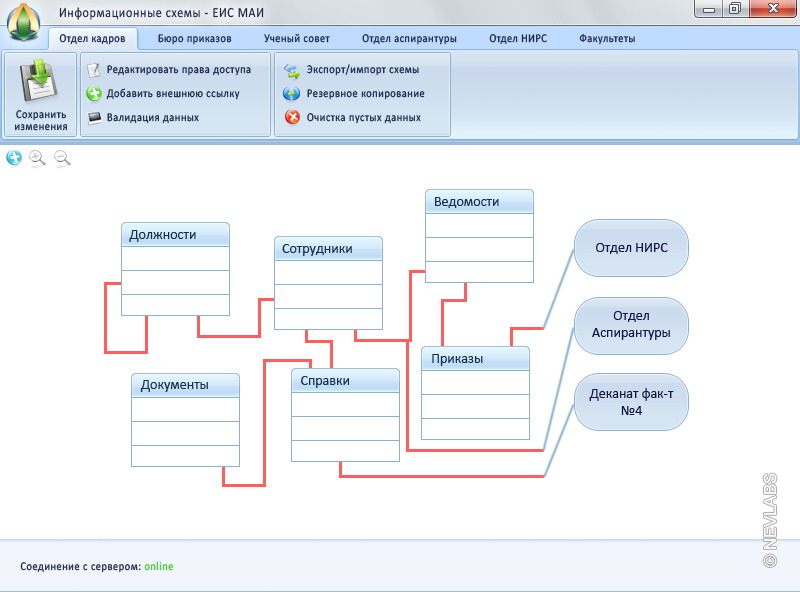Select the Документы table header
The image size is (800, 592).
pyautogui.click(x=185, y=385)
